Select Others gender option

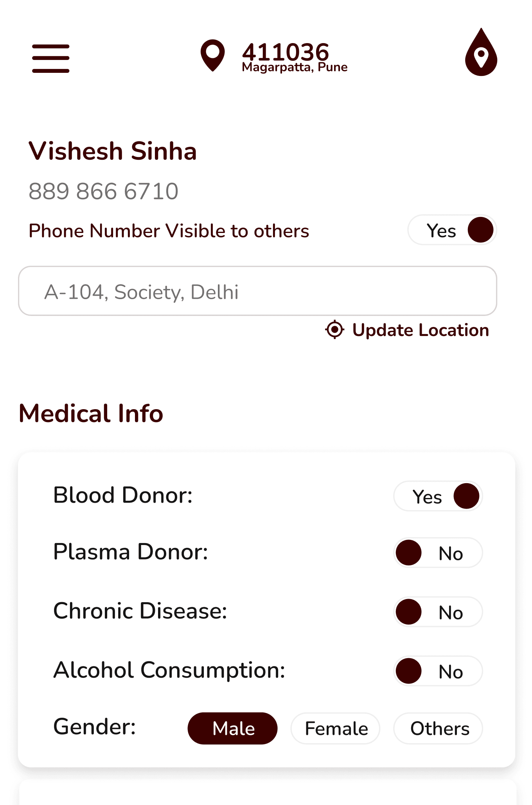438,728
